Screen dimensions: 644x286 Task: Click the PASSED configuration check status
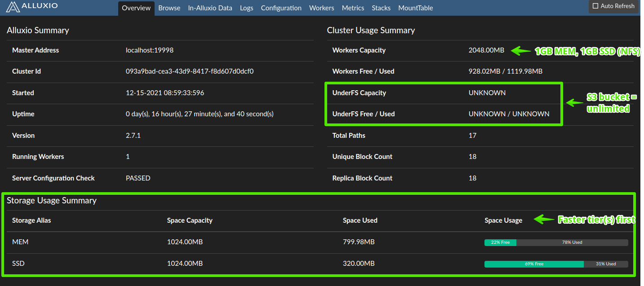pos(138,178)
